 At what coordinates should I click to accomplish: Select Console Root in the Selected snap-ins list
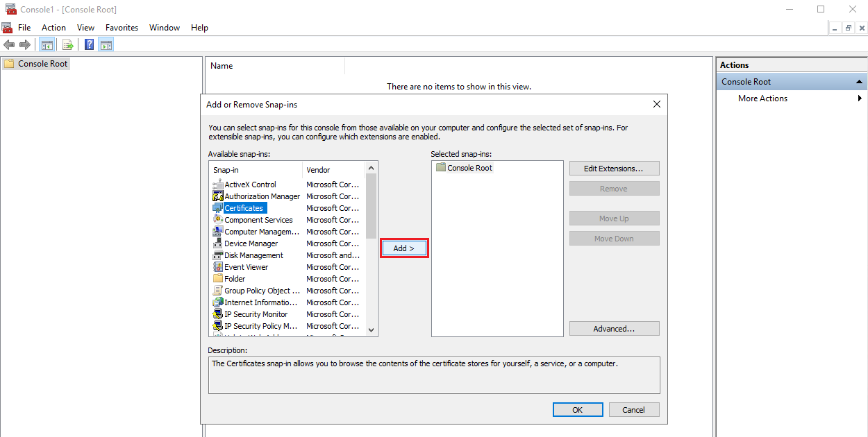(469, 168)
